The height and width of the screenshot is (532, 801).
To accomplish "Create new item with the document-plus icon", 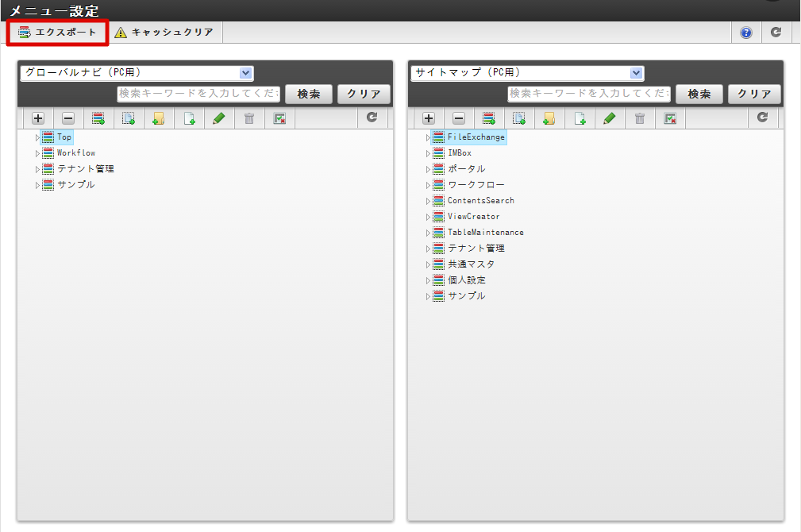I will coord(189,118).
